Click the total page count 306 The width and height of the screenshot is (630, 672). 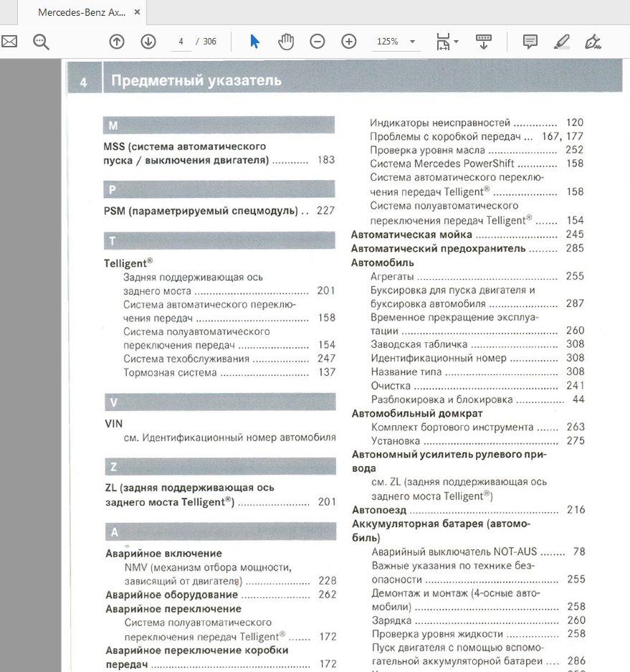(209, 42)
